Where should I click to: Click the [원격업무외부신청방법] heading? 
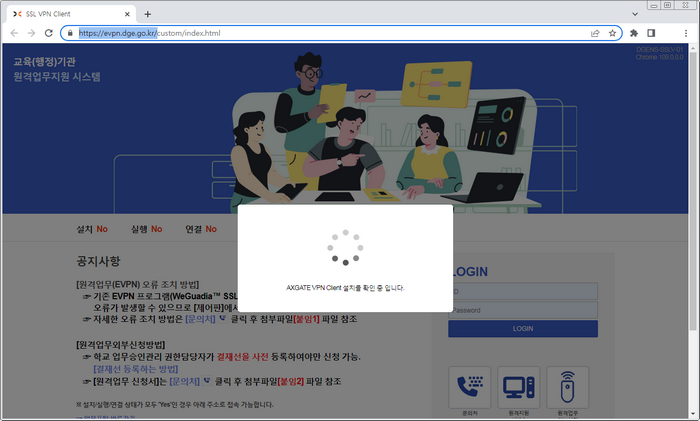tap(121, 345)
